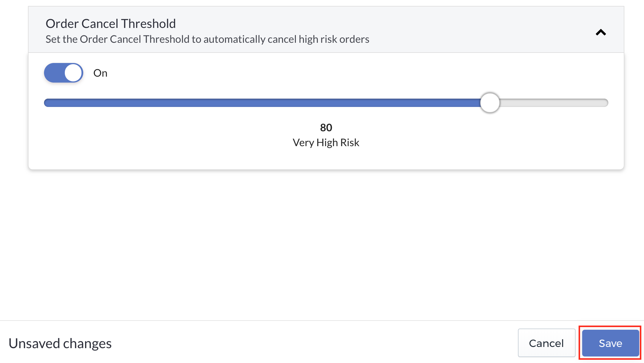Collapse the Order Cancel Threshold panel chevron
Image resolution: width=644 pixels, height=363 pixels.
pos(601,32)
